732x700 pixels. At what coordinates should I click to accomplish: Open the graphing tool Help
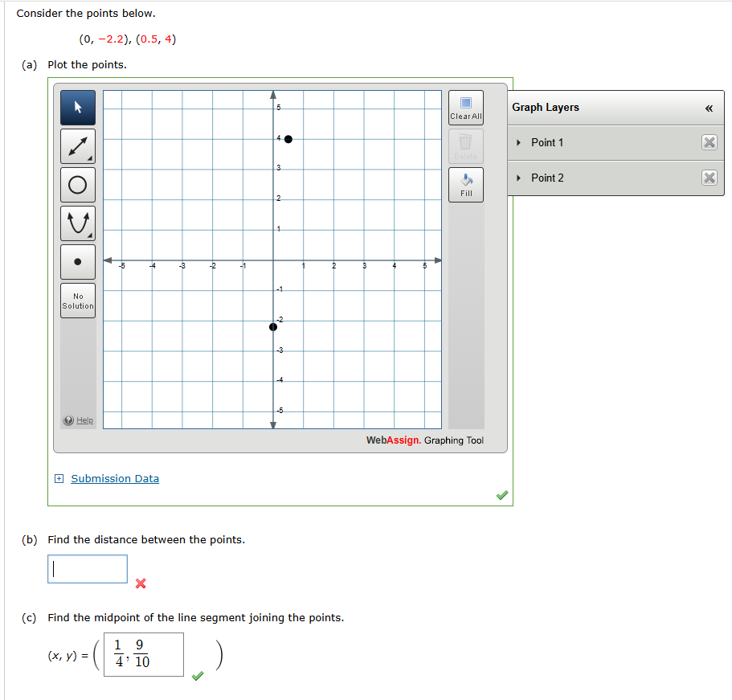[x=77, y=420]
